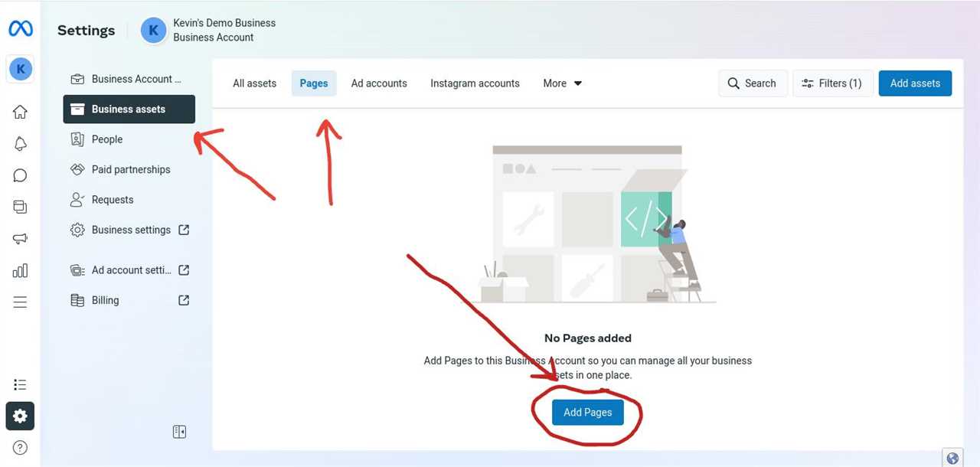Collapse the sidebar panel toggle

[180, 432]
